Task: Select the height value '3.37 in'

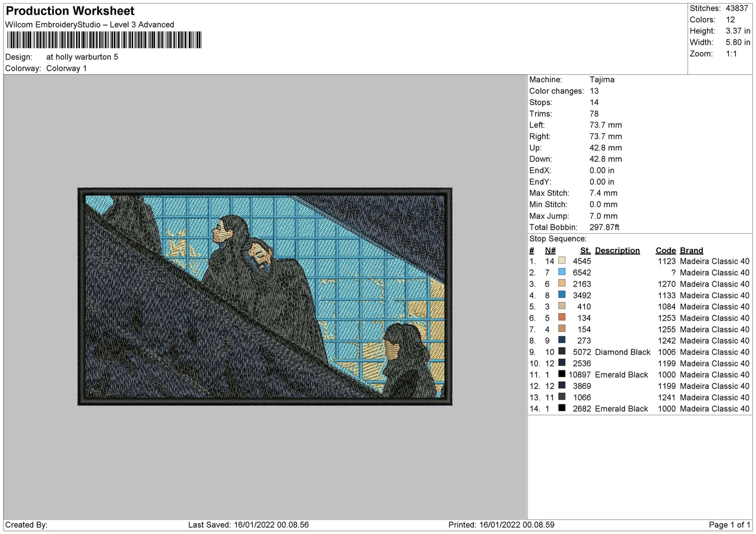Action: [738, 31]
